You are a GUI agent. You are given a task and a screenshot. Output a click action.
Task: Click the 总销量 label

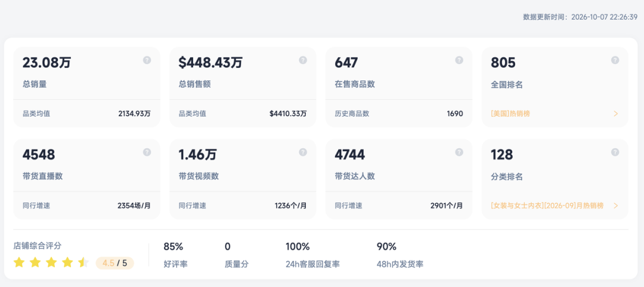point(35,84)
